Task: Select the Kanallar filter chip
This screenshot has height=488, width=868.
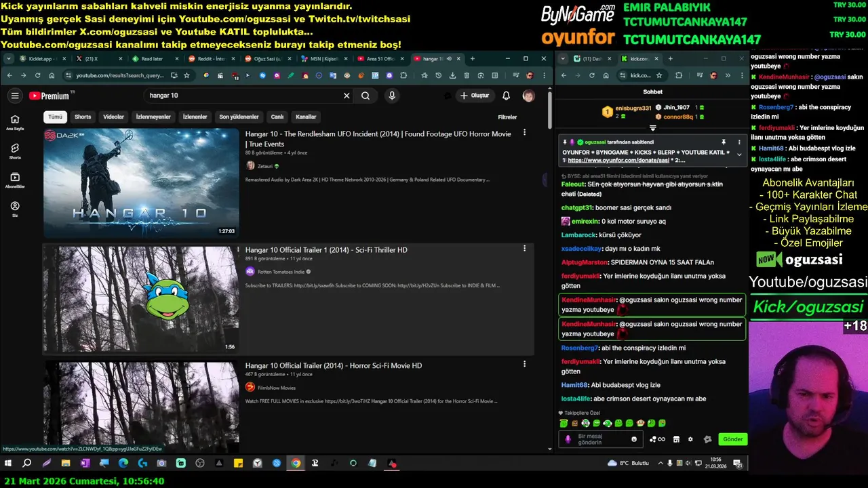Action: [306, 117]
